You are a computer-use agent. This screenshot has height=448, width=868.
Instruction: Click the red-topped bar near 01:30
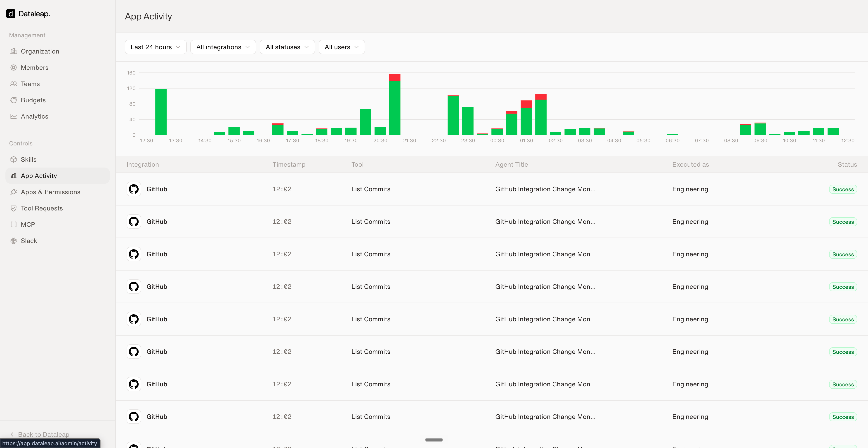pos(526,117)
